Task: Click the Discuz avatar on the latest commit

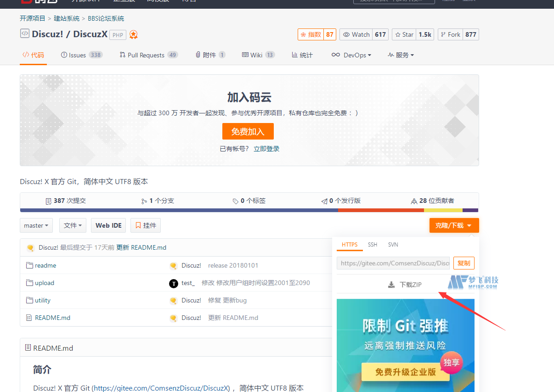Action: (30, 247)
